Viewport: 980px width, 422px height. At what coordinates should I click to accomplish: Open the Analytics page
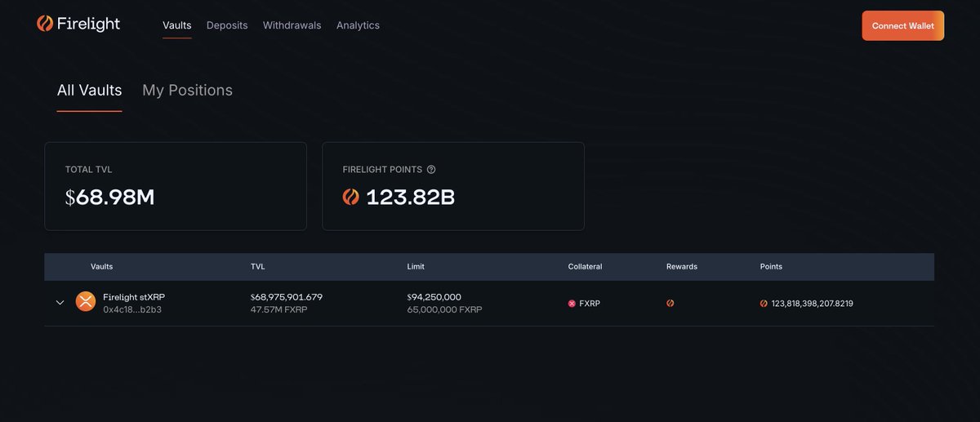pyautogui.click(x=358, y=25)
